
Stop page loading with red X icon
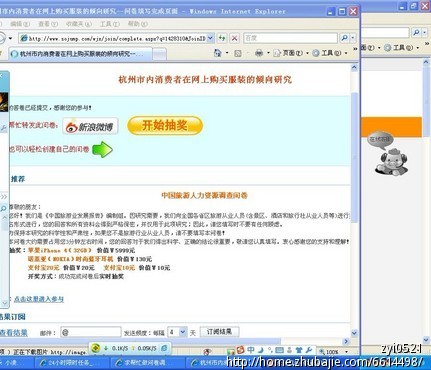click(235, 38)
